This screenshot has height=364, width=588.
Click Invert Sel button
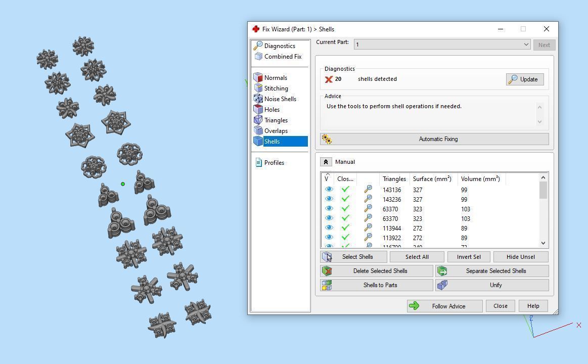click(469, 257)
